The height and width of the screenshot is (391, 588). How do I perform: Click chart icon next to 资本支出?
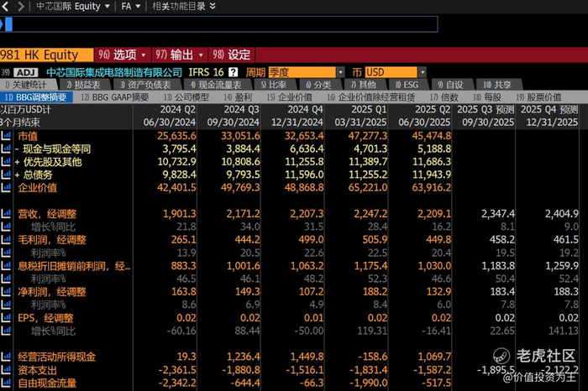7,370
